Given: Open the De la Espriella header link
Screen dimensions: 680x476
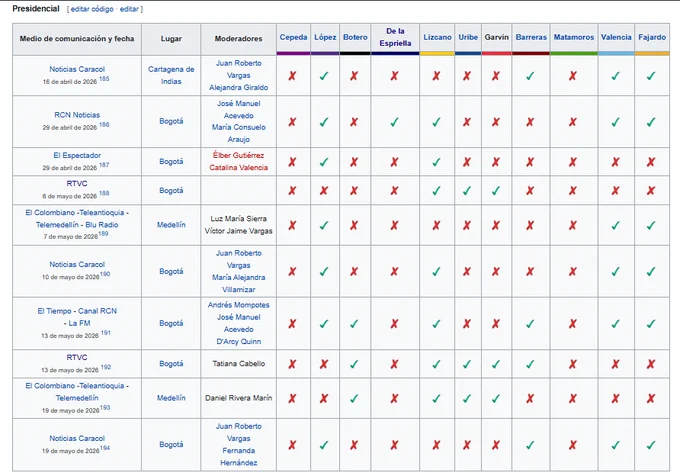Looking at the screenshot, I should pos(395,37).
